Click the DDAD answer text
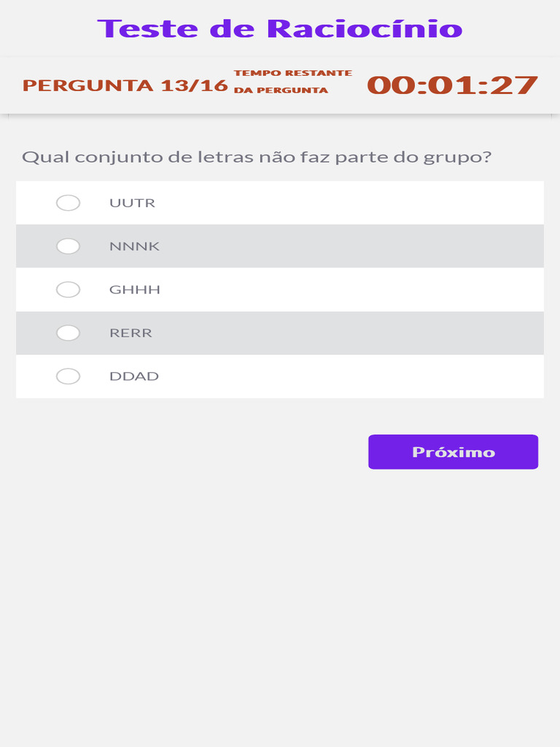This screenshot has height=747, width=560. pos(134,376)
